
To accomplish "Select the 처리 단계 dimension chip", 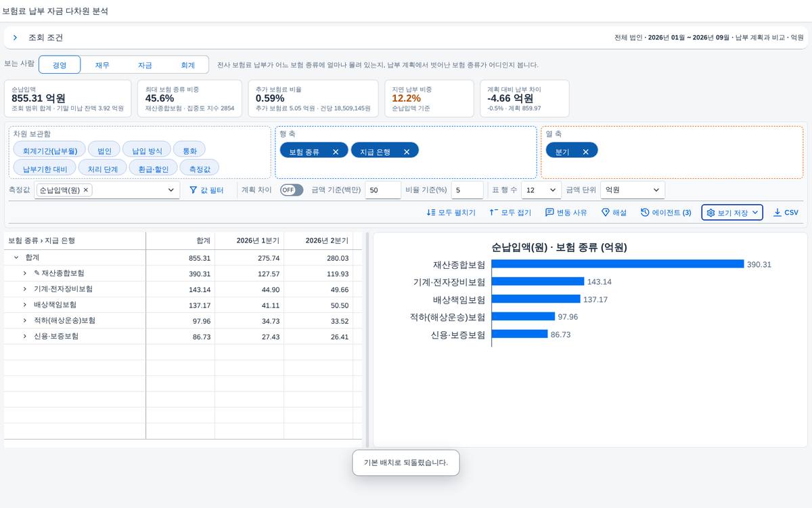I will coord(102,168).
